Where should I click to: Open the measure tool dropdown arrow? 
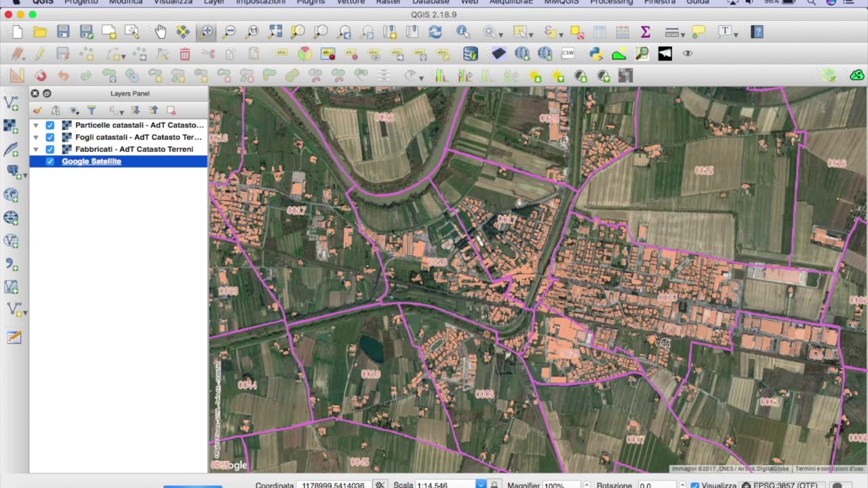coord(684,34)
